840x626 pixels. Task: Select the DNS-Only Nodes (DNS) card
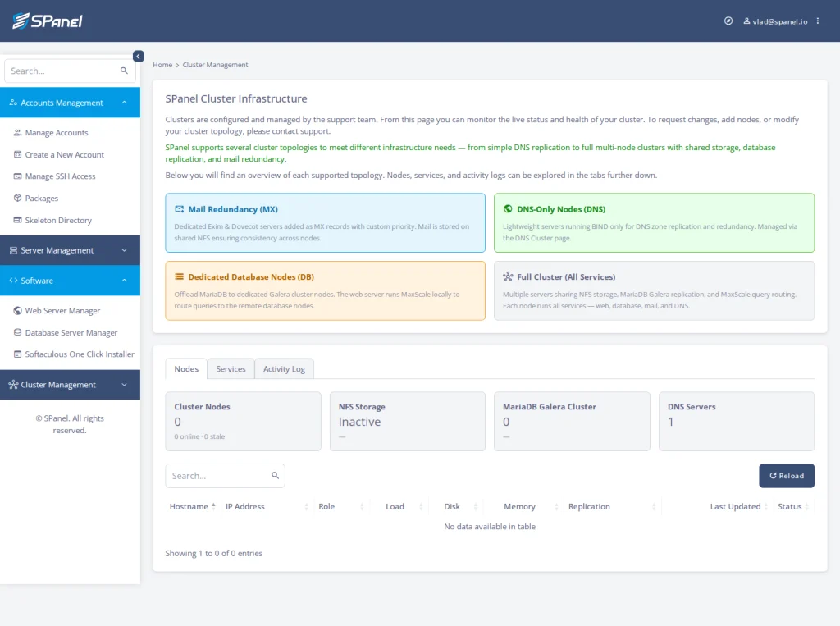tap(654, 222)
